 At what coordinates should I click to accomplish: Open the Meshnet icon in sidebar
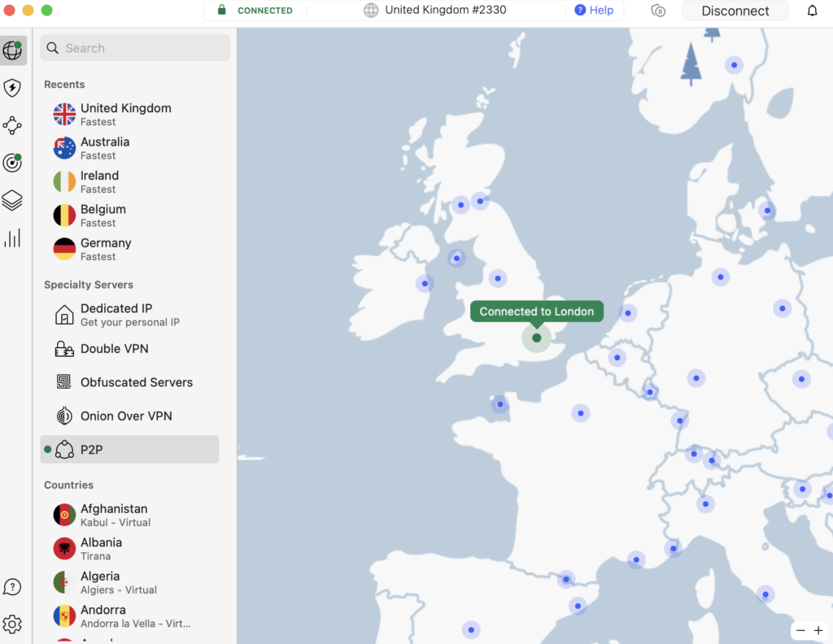pyautogui.click(x=12, y=125)
